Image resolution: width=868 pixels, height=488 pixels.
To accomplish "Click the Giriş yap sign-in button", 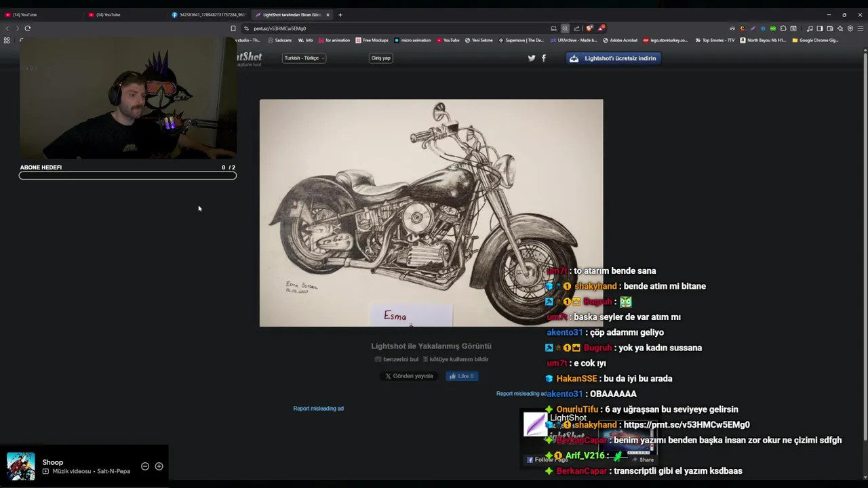I will point(381,58).
